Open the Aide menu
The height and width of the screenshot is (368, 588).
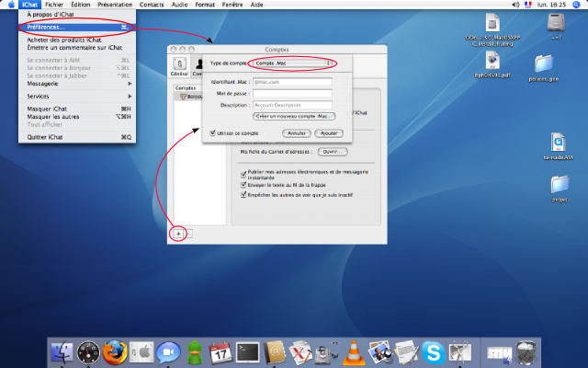[x=256, y=5]
